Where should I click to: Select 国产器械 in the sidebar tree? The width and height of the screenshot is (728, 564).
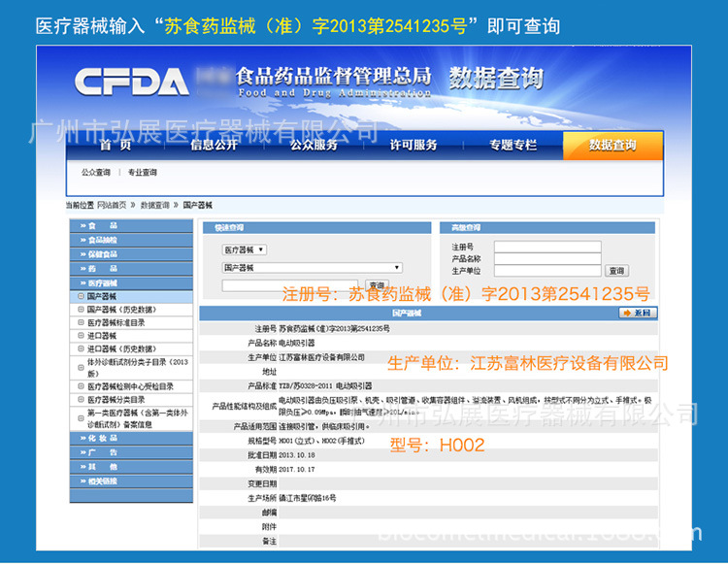[x=131, y=296]
